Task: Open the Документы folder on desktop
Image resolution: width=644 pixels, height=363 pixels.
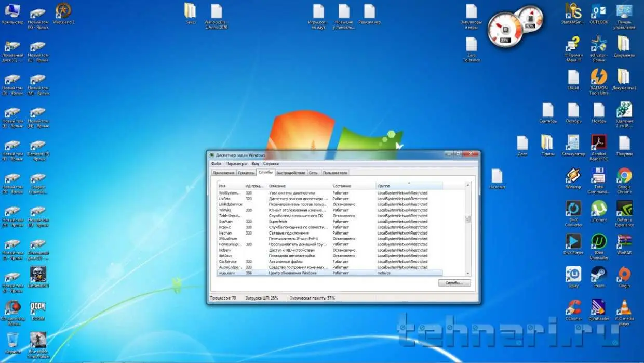Action: click(624, 46)
